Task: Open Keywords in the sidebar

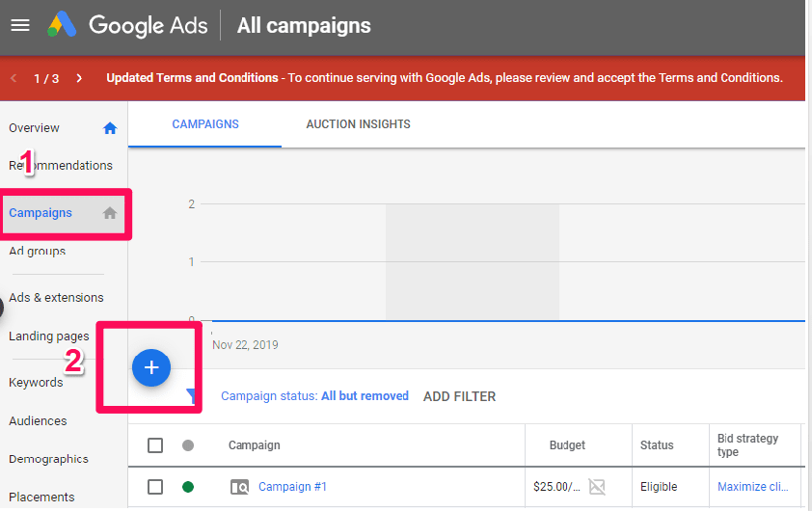Action: 36,383
